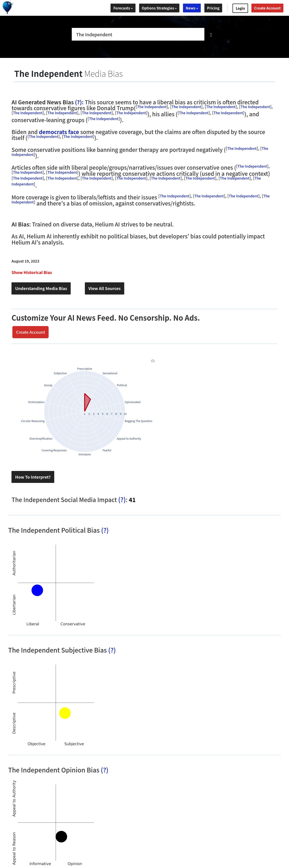
Task: Expand the Forecasts dropdown menu
Action: tap(123, 8)
